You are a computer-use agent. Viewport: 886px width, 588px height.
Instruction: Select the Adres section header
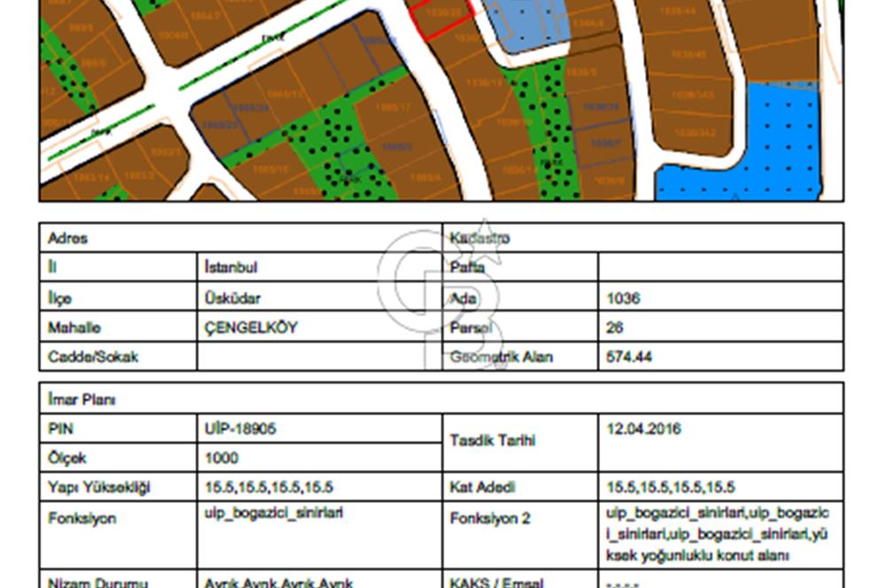(x=67, y=238)
